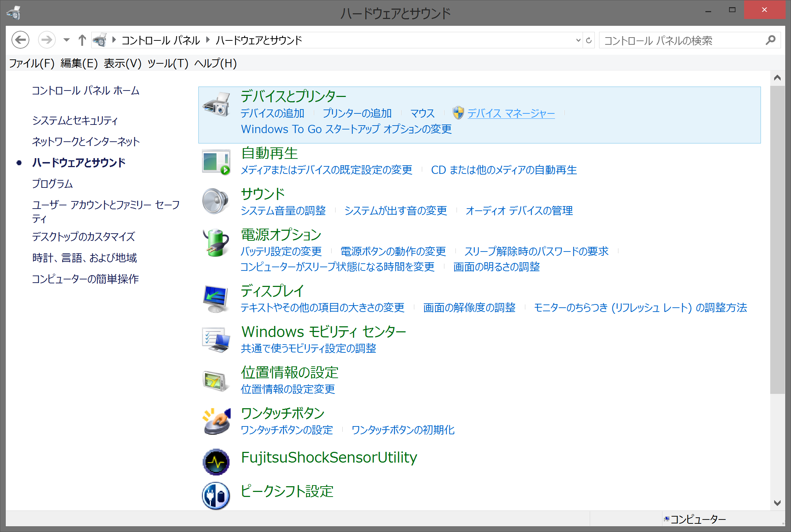Click the shield icon beside デバイス マネージャー
Screen dimensions: 791x532
[x=458, y=113]
